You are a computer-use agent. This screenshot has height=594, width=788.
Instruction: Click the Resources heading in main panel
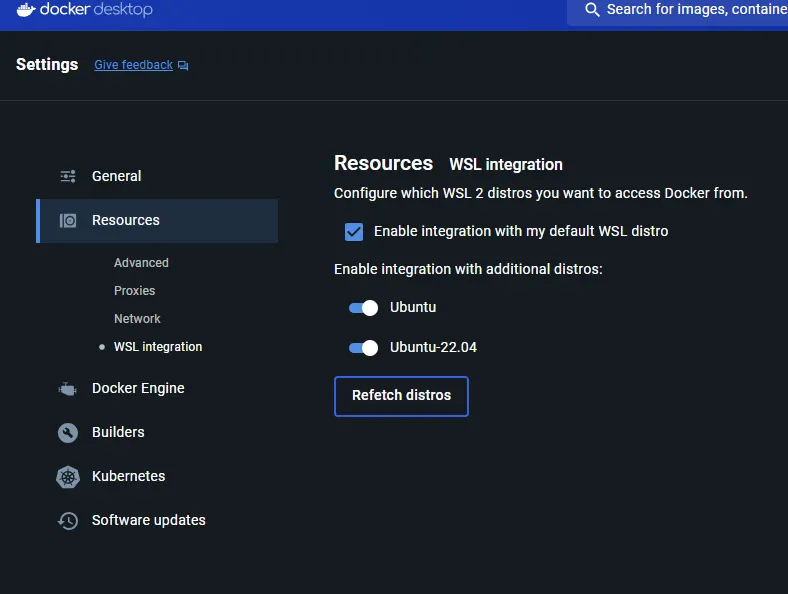point(383,163)
